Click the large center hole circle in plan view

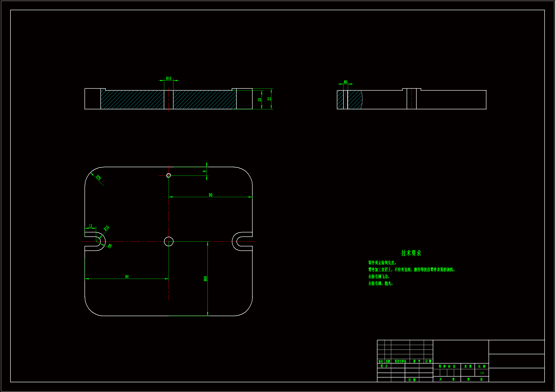[169, 241]
